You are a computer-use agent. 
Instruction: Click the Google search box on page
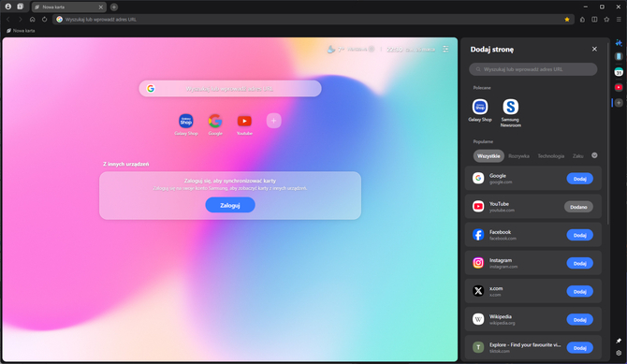(230, 88)
